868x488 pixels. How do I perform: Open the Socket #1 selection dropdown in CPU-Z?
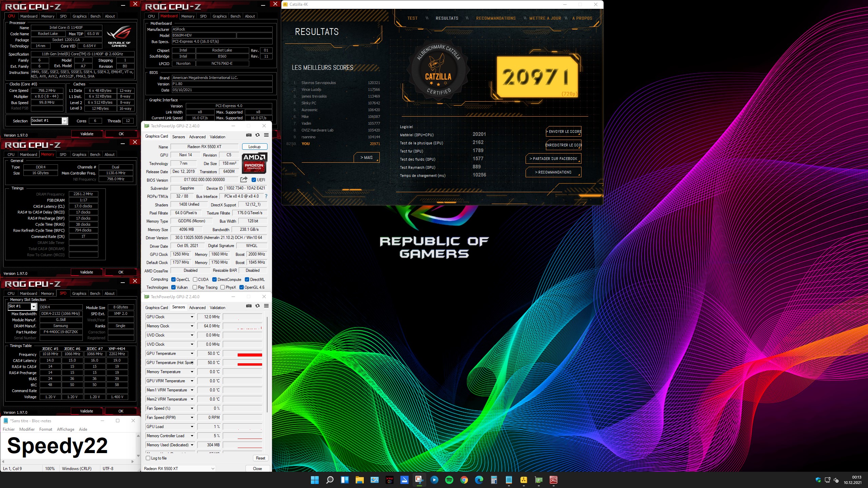coord(64,121)
